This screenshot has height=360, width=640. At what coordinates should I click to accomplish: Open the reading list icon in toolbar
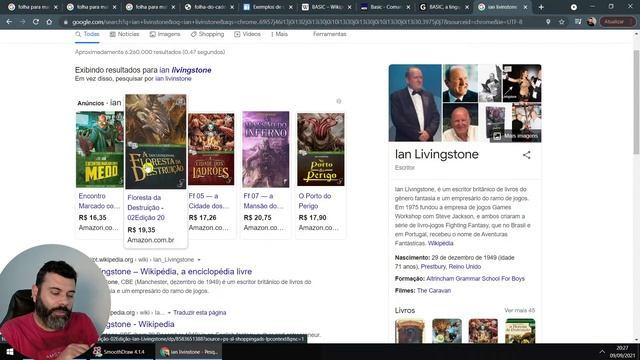pyautogui.click(x=578, y=22)
